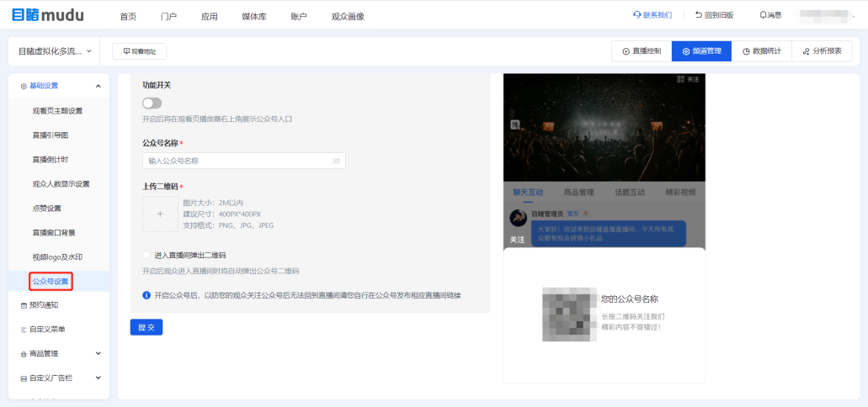Switch to the 频道管理 tab

(x=701, y=51)
